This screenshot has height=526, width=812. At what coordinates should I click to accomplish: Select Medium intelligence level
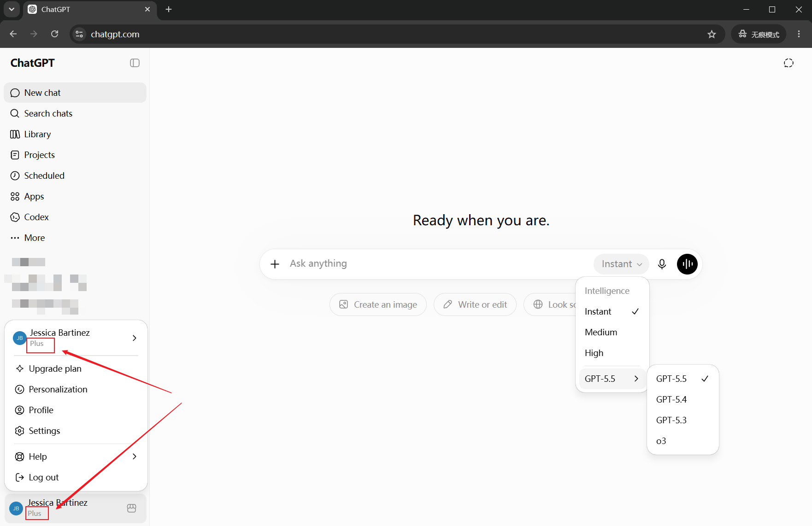click(x=612, y=333)
